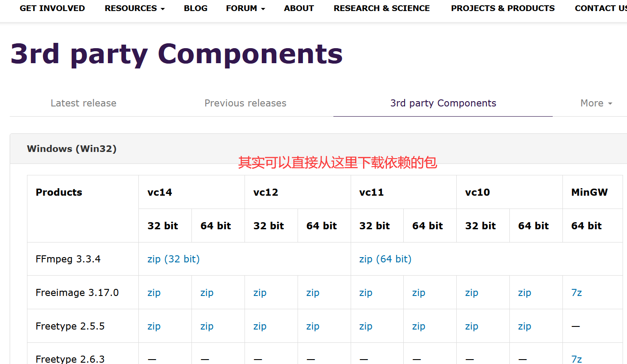627x364 pixels.
Task: Click the MinGW column header
Action: coord(589,192)
